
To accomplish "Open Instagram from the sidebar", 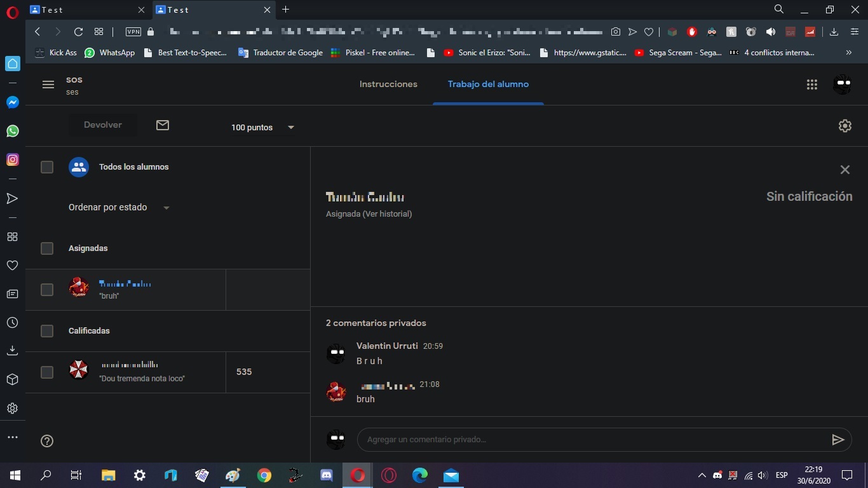I will pos(12,159).
